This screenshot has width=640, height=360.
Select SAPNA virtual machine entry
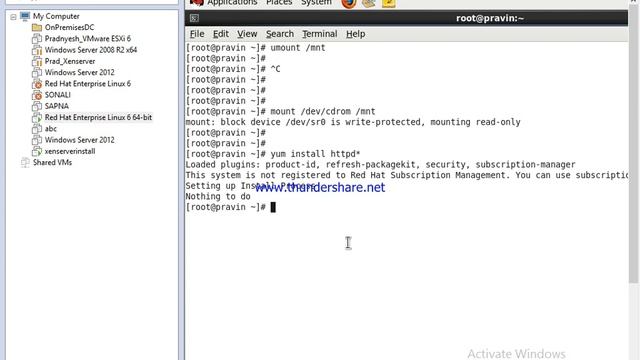[x=57, y=106]
